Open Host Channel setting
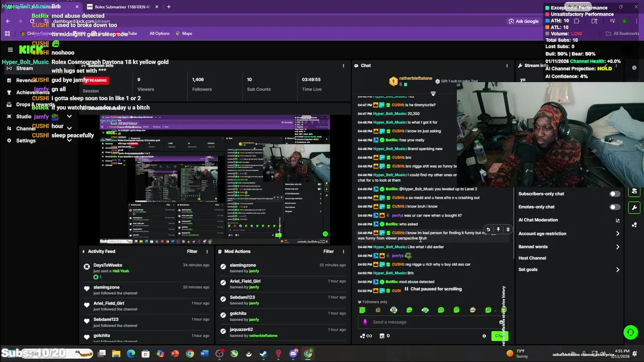 click(532, 258)
